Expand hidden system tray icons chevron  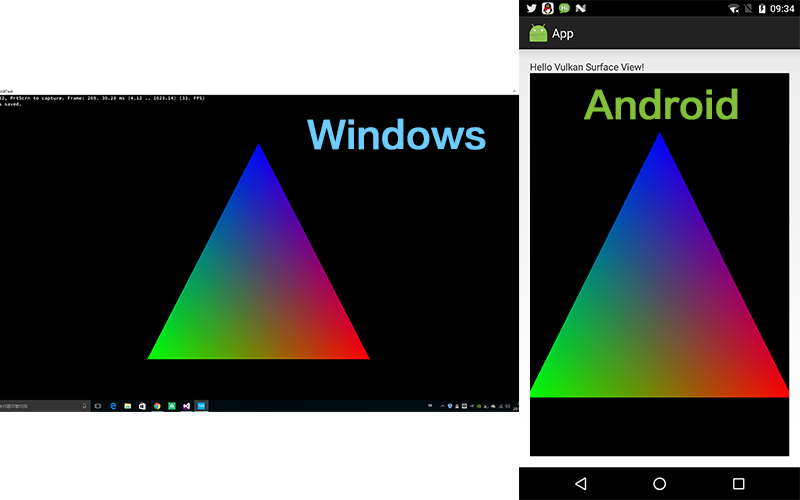443,406
